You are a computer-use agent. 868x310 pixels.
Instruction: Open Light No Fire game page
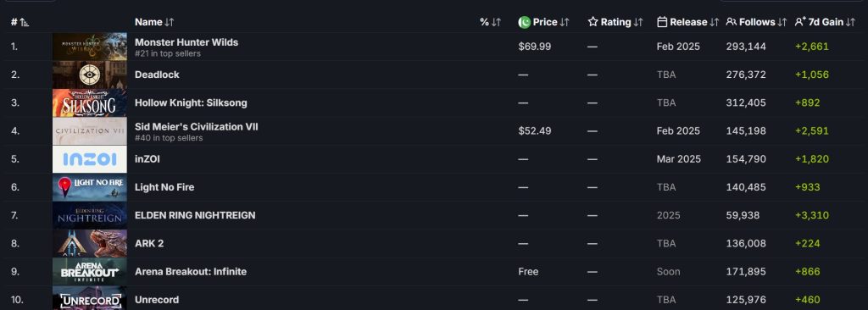[x=164, y=187]
